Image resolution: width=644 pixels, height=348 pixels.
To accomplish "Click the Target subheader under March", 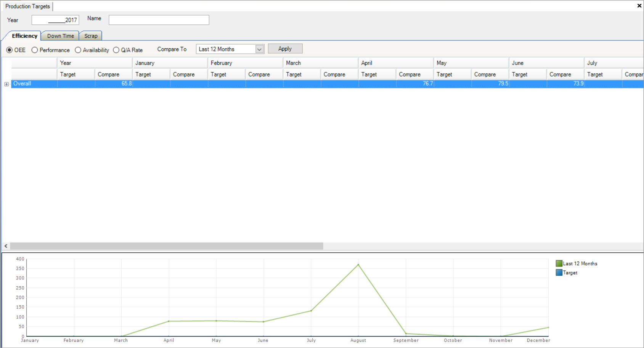I will [x=302, y=74].
